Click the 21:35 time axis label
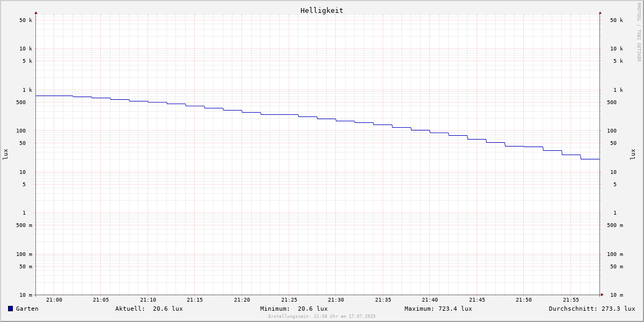This screenshot has width=644, height=322. pos(383,300)
